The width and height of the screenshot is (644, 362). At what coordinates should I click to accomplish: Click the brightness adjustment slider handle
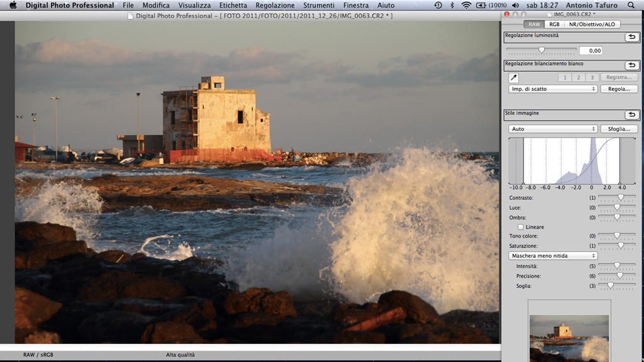pyautogui.click(x=541, y=50)
